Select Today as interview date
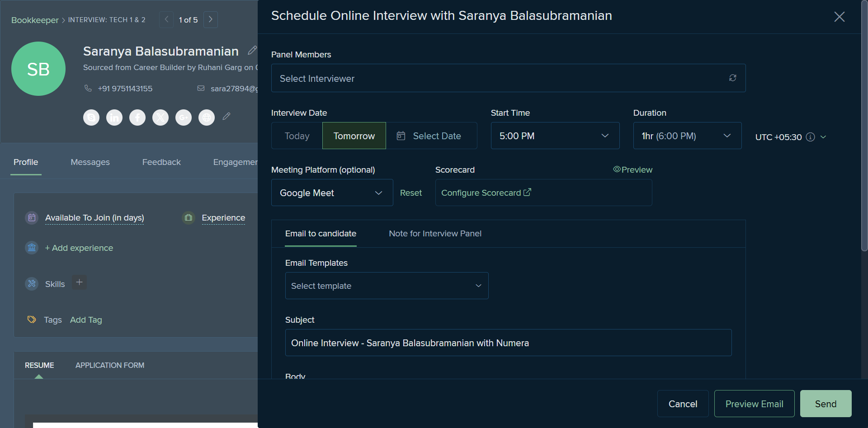The image size is (868, 428). coord(297,136)
